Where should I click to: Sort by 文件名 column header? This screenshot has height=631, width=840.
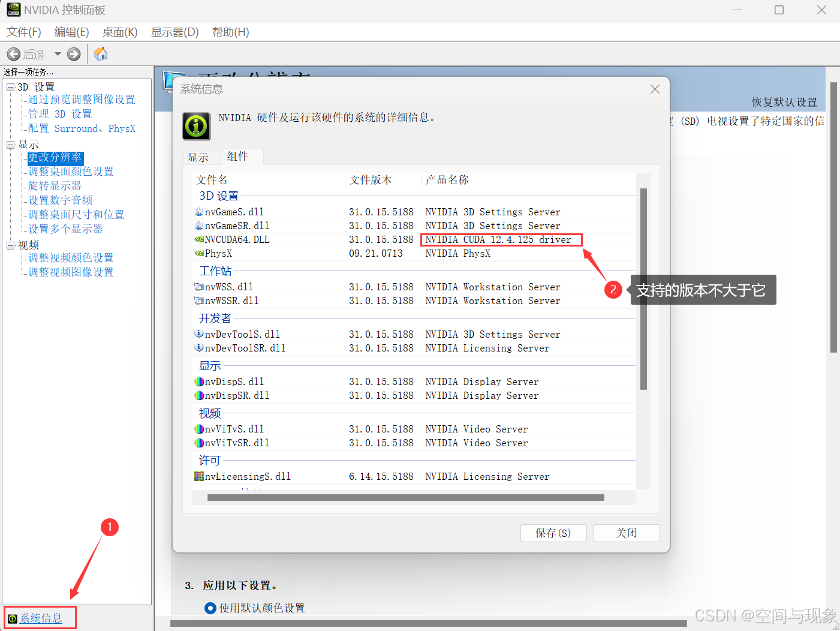[x=212, y=180]
